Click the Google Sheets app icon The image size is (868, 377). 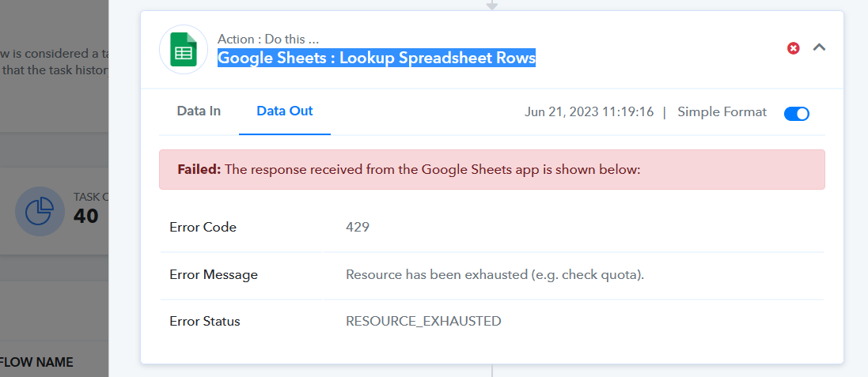(x=184, y=49)
